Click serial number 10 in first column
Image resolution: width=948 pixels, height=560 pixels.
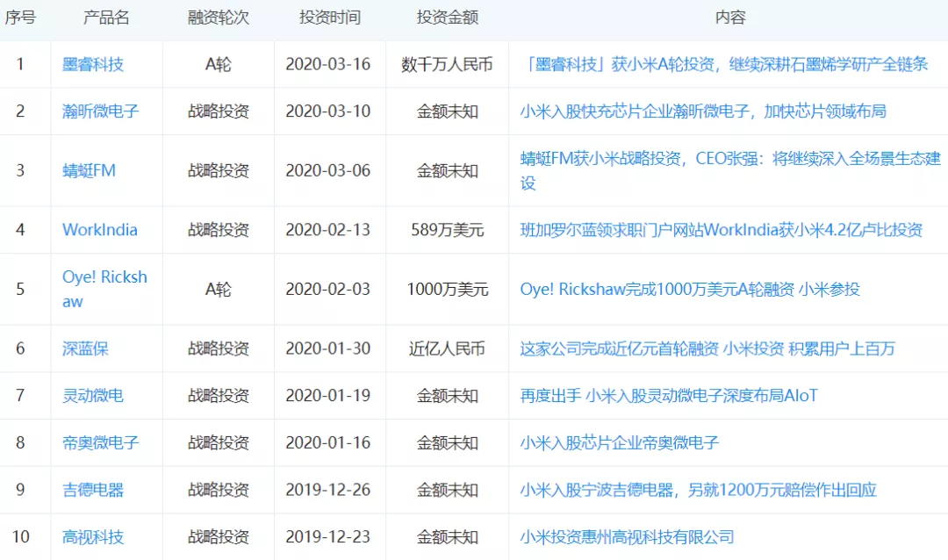tap(20, 537)
